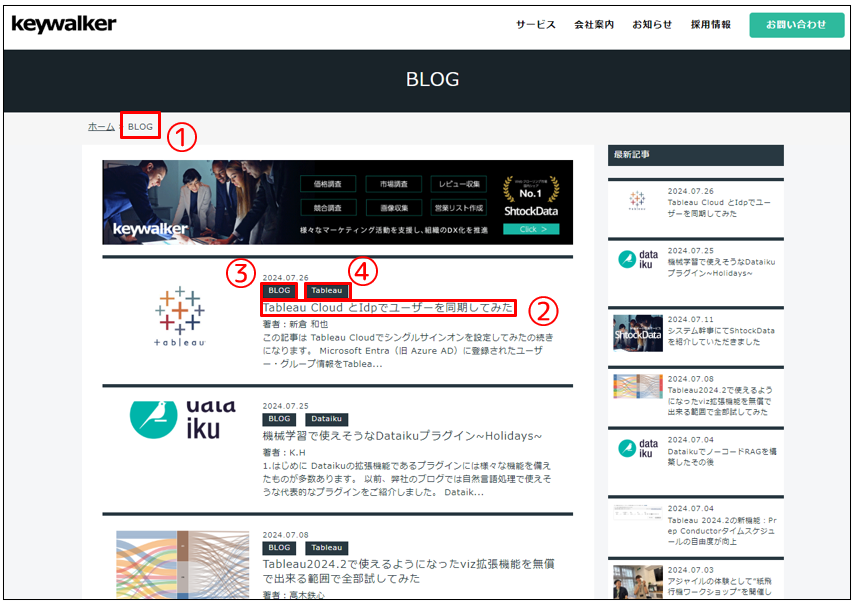Open the Sankey diagram thumbnail in main list
Viewport: 855px width, 605px height.
point(182,564)
